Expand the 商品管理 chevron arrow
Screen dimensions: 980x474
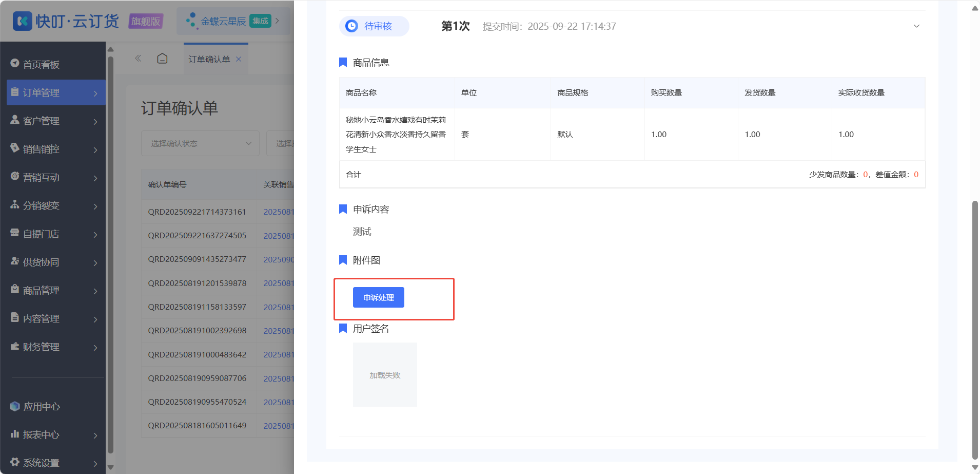[x=95, y=291]
